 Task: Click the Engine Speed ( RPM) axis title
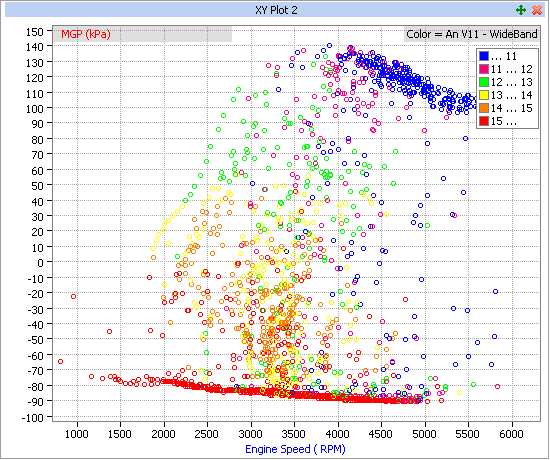coord(295,449)
